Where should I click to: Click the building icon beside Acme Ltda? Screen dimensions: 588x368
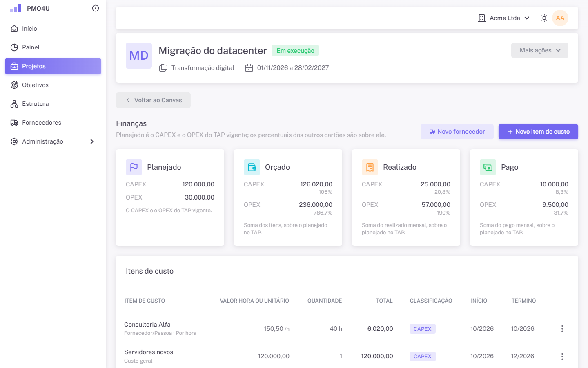coord(482,18)
